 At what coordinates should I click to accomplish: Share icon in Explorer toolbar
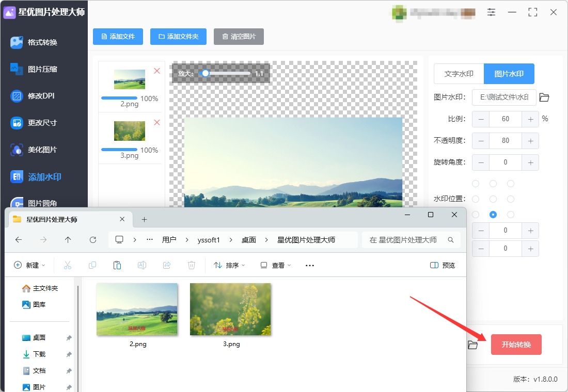click(x=167, y=265)
